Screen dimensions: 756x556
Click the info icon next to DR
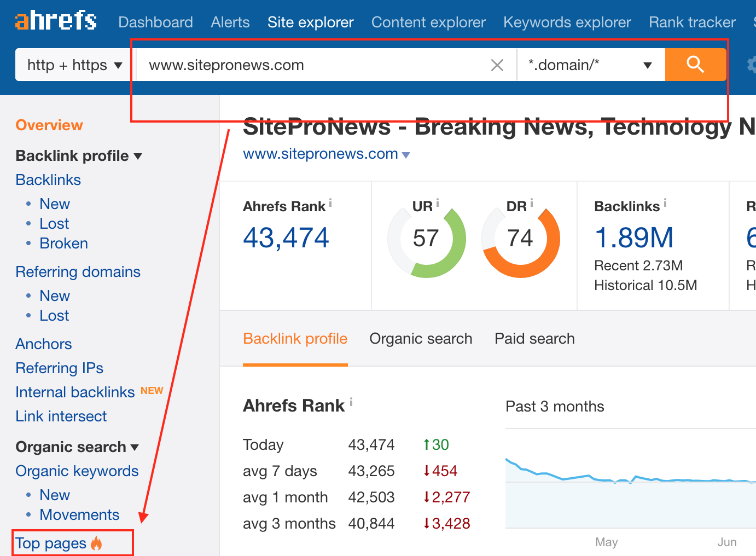point(532,203)
